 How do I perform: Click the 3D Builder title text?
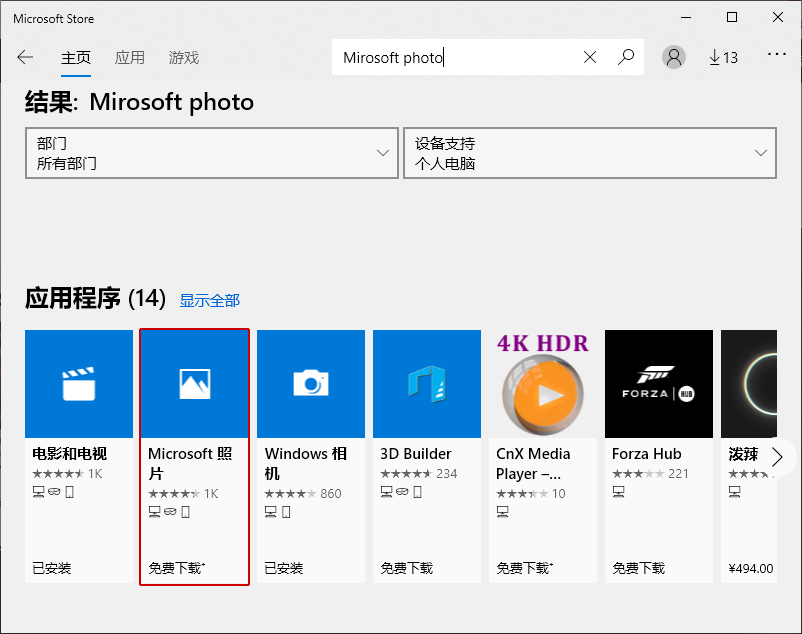(x=416, y=454)
